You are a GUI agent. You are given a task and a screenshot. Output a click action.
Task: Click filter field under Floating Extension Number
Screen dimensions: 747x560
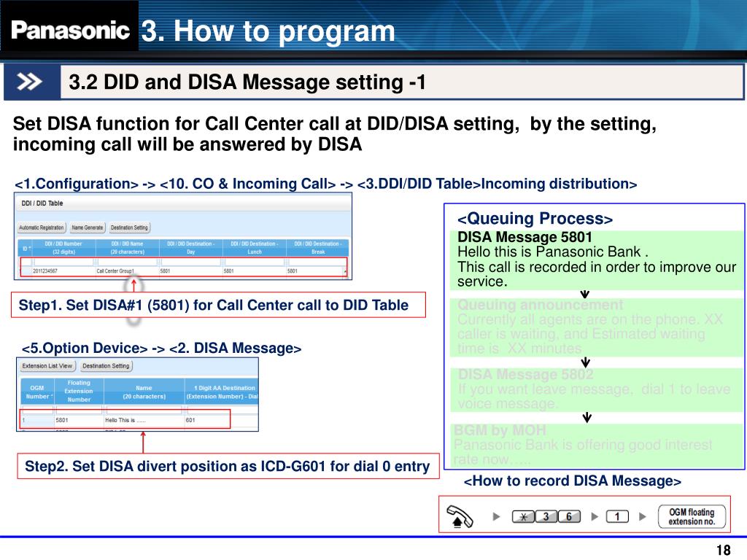pos(79,410)
